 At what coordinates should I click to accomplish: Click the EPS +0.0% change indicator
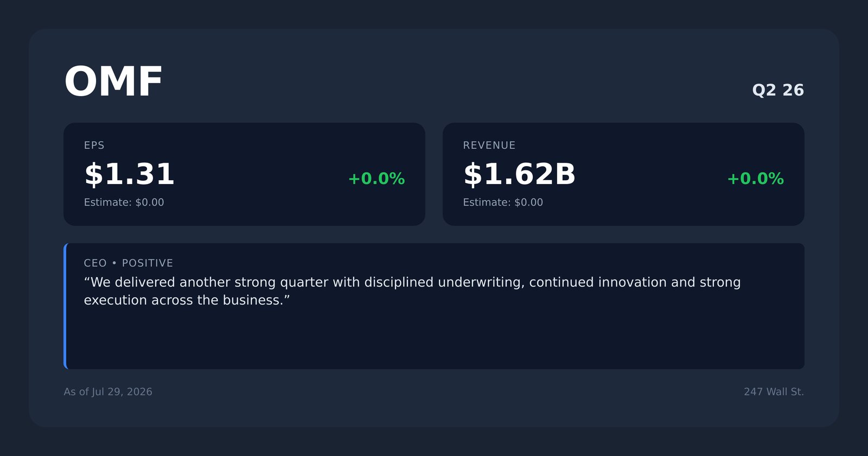coord(376,179)
